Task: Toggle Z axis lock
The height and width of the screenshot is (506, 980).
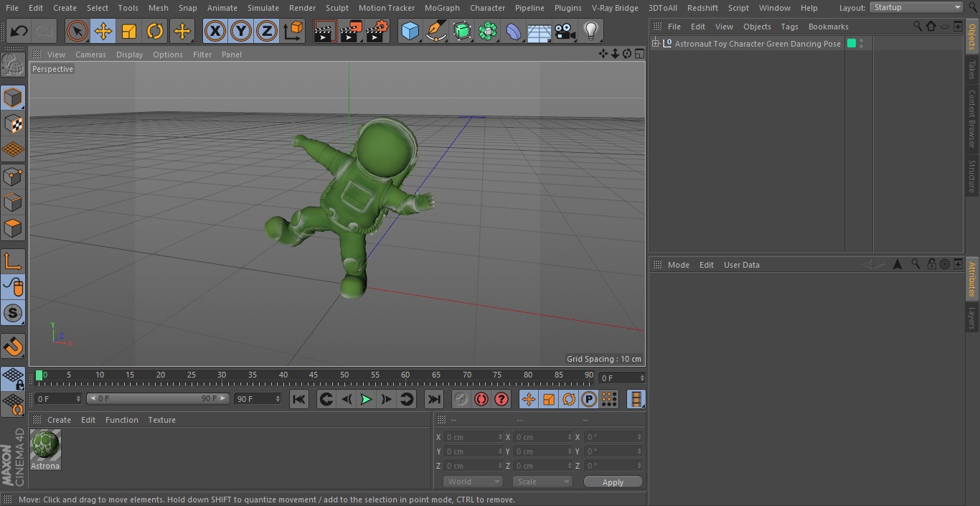Action: click(x=267, y=31)
